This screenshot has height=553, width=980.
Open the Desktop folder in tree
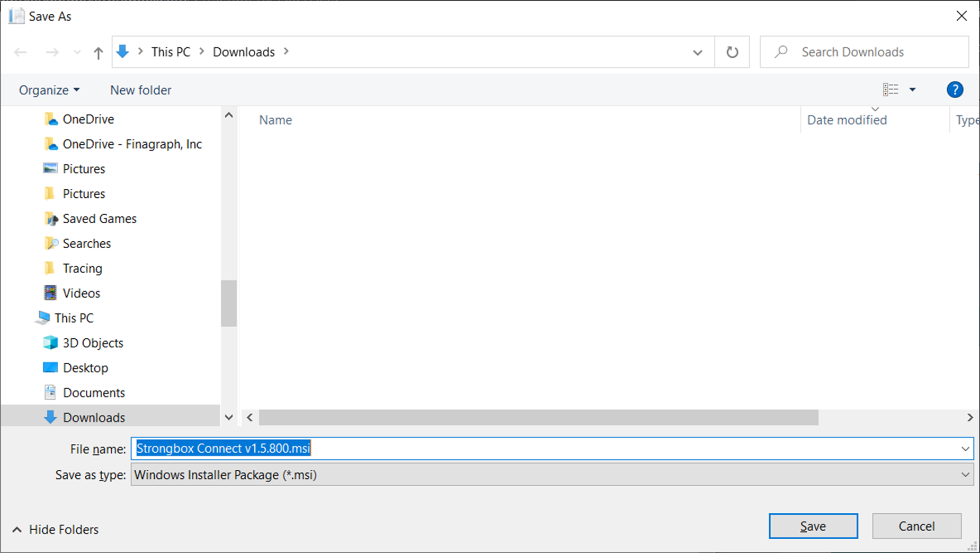tap(85, 368)
